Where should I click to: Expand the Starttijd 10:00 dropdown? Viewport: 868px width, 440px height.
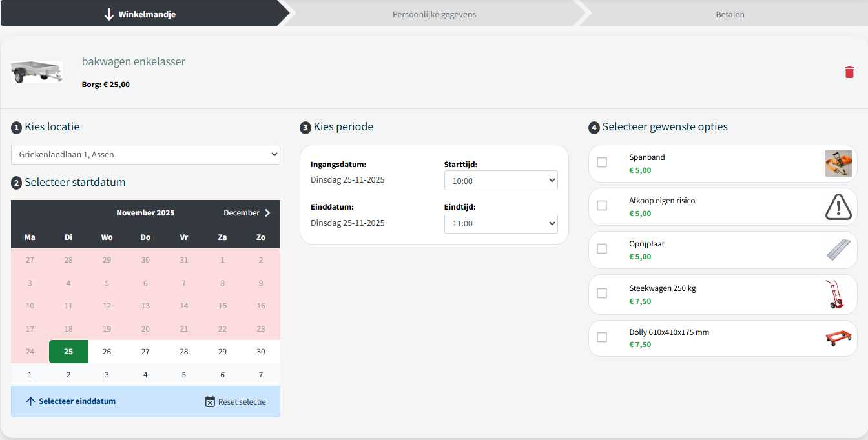[x=501, y=181]
